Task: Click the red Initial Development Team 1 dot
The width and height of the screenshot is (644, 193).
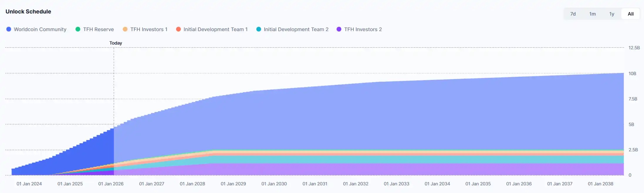Action: tap(178, 29)
